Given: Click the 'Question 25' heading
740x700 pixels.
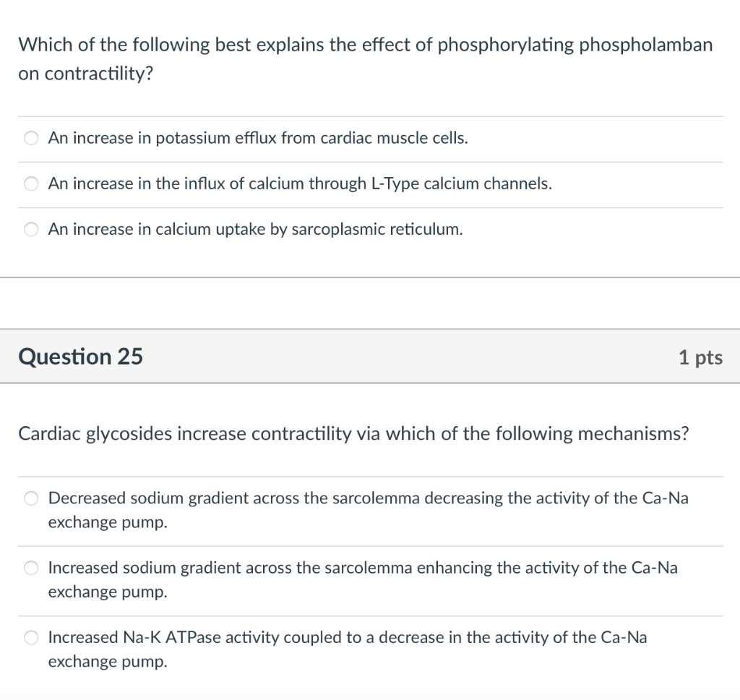Looking at the screenshot, I should [x=81, y=357].
